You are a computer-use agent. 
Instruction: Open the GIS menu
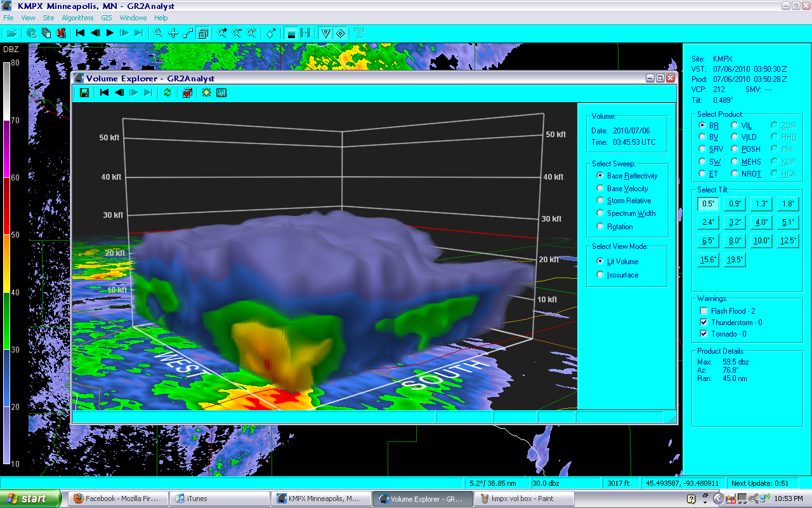[x=106, y=18]
